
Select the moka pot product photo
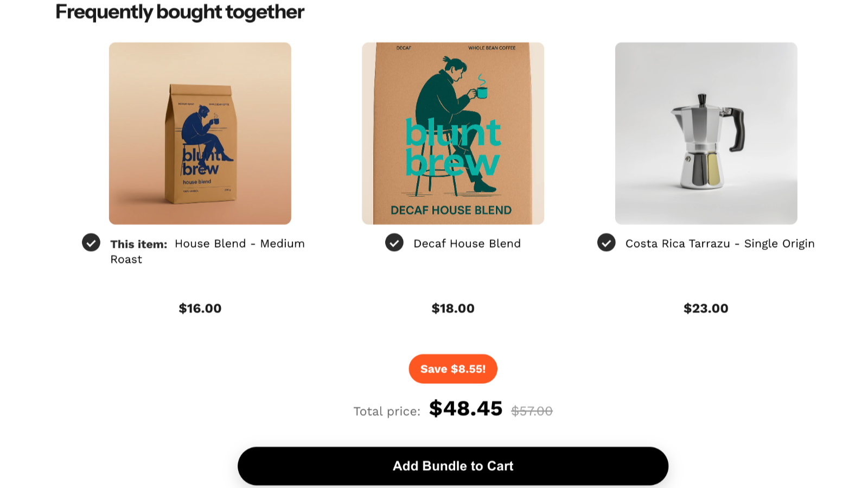(x=706, y=133)
